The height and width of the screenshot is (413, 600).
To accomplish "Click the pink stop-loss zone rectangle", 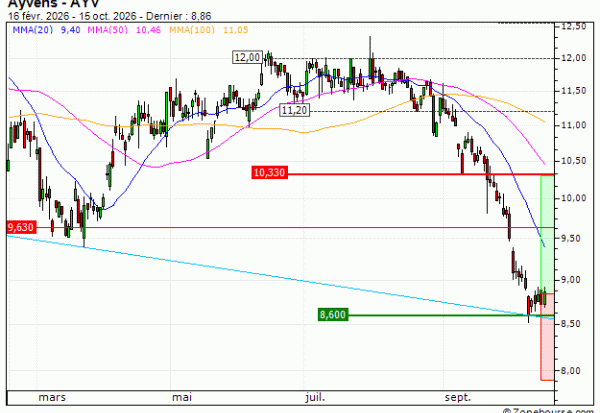I will pos(547,337).
